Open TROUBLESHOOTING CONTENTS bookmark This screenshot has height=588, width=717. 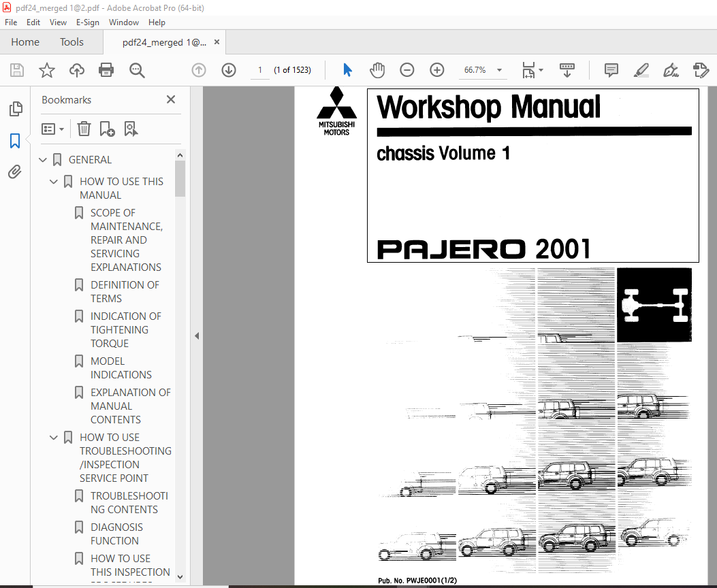pyautogui.click(x=129, y=502)
